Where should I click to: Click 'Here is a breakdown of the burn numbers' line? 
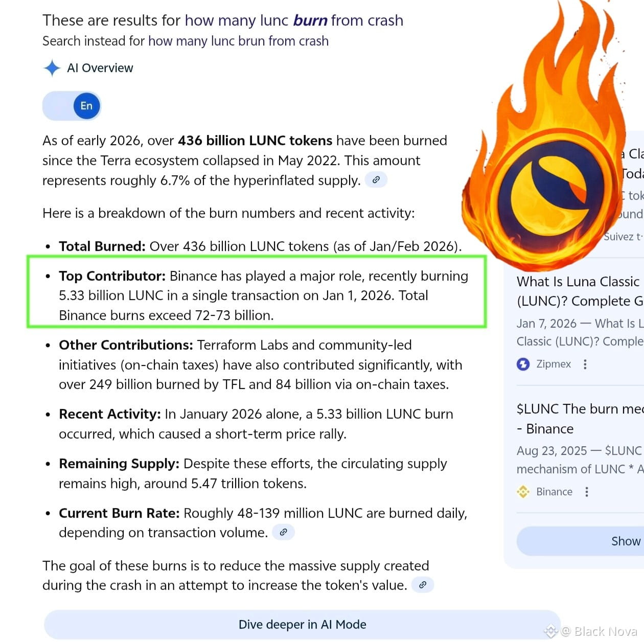[x=228, y=213]
